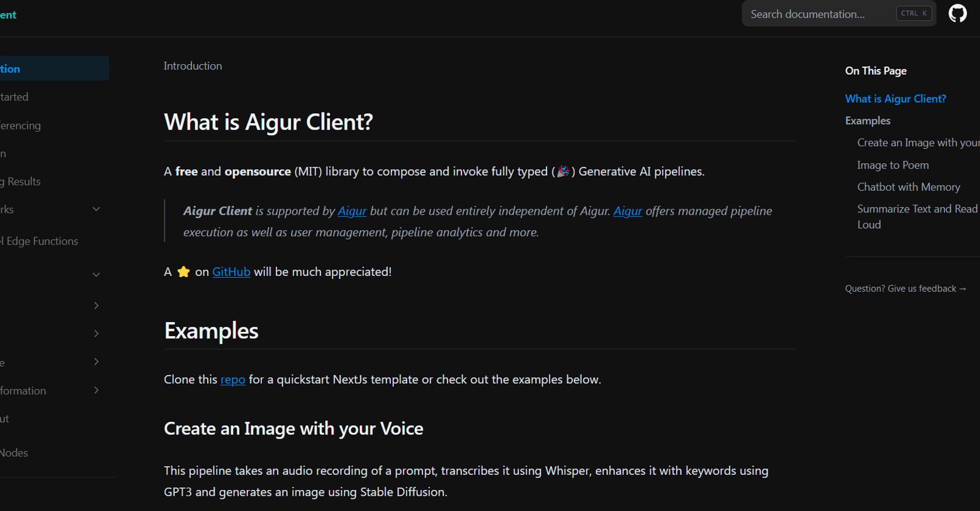The width and height of the screenshot is (980, 511).
Task: Select the Edge Functions sidebar item
Action: pyautogui.click(x=41, y=242)
